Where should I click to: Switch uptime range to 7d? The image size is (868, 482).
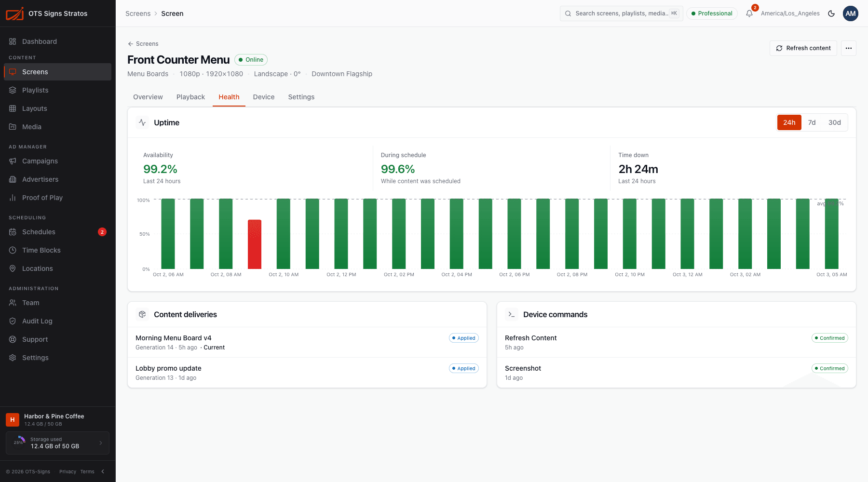812,122
